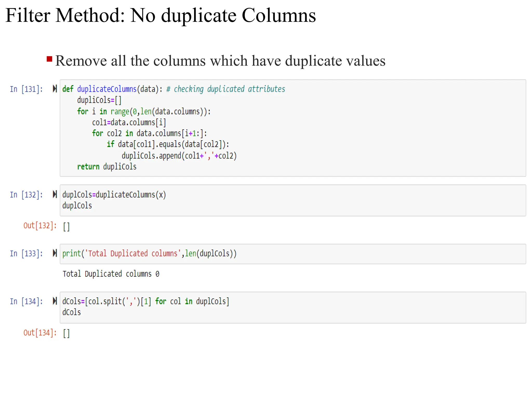Click the 'def duplicateColumns(data):' code line
Image resolution: width=532 pixels, height=399 pixels.
click(112, 89)
